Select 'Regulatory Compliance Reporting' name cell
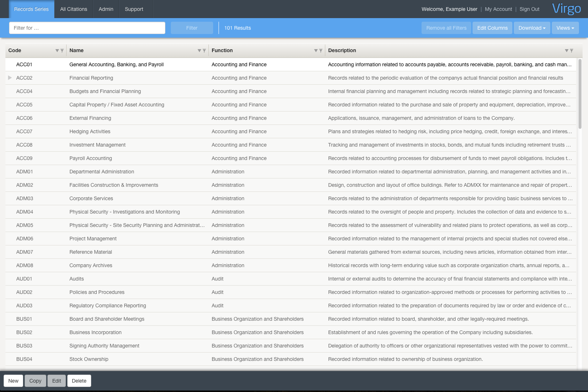The width and height of the screenshot is (588, 392). [x=108, y=305]
